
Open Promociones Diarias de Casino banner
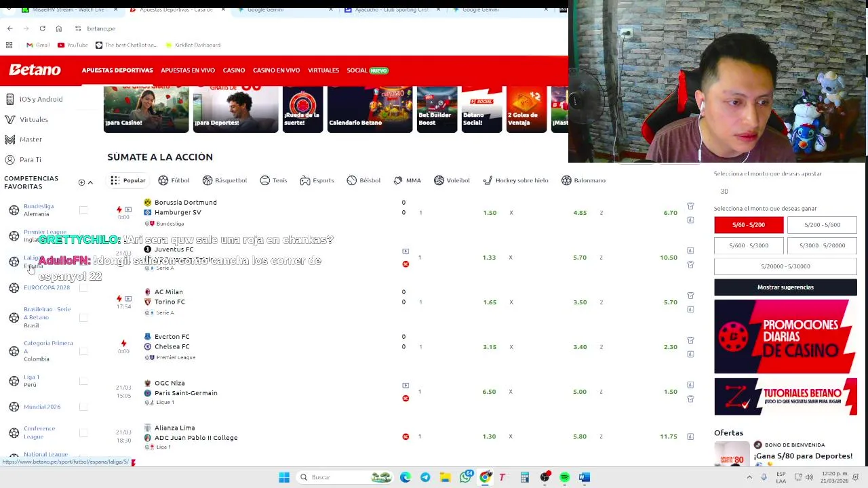pos(785,336)
